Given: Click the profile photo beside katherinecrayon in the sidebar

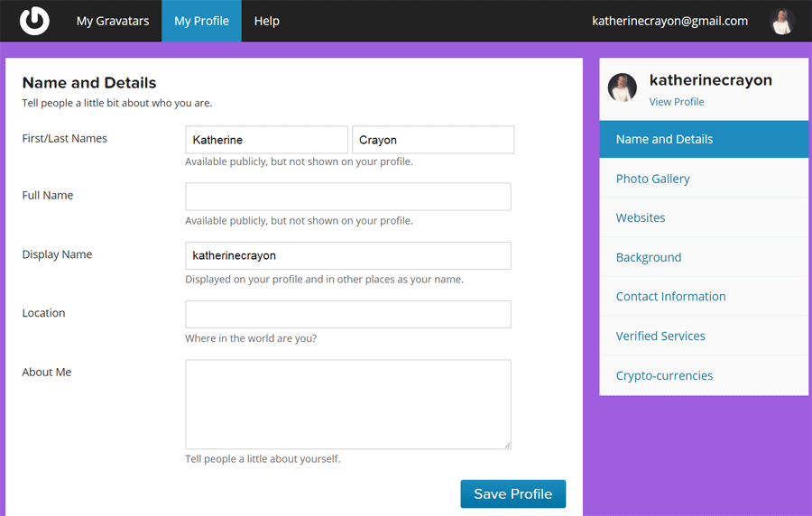Looking at the screenshot, I should point(623,88).
